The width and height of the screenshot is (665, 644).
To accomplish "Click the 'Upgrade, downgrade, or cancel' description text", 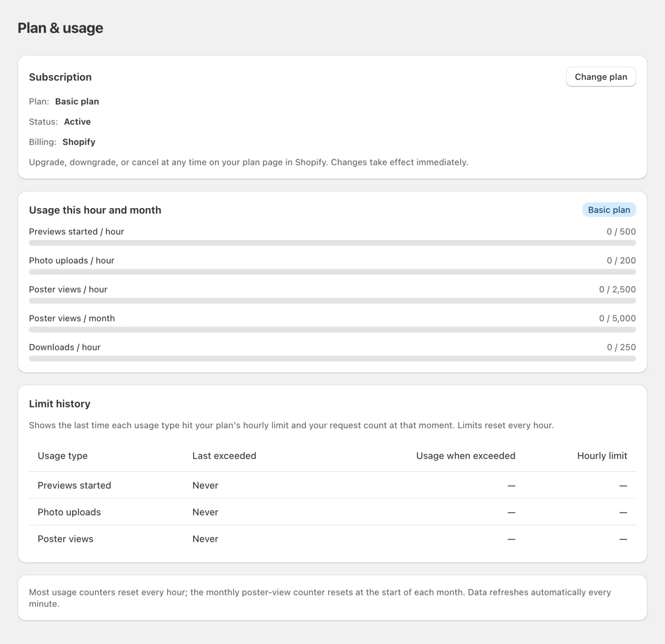I will click(x=248, y=163).
